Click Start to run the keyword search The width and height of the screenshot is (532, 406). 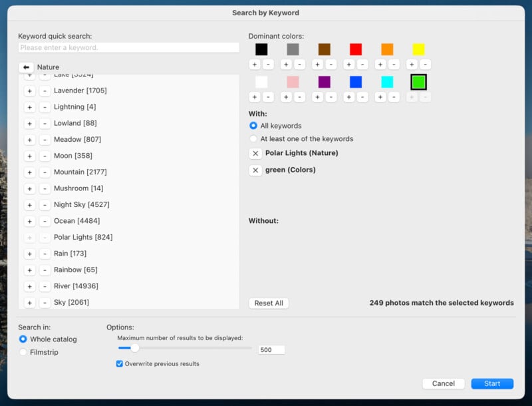(492, 383)
